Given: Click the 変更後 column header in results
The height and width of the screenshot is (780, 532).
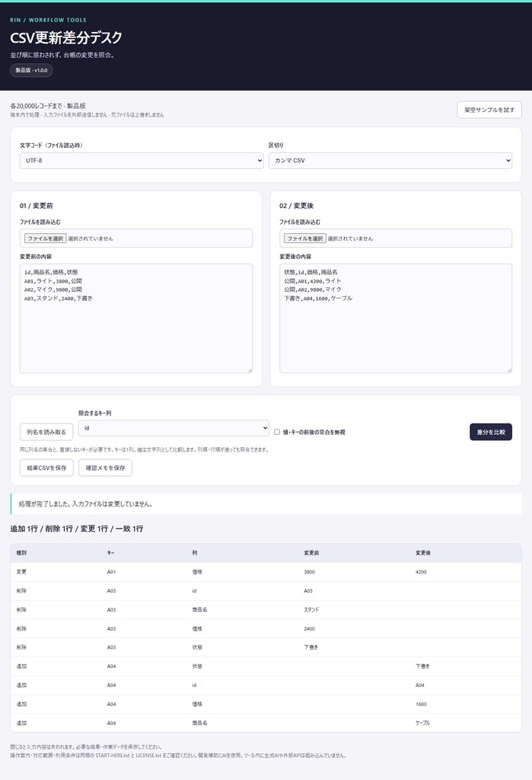Looking at the screenshot, I should click(423, 553).
